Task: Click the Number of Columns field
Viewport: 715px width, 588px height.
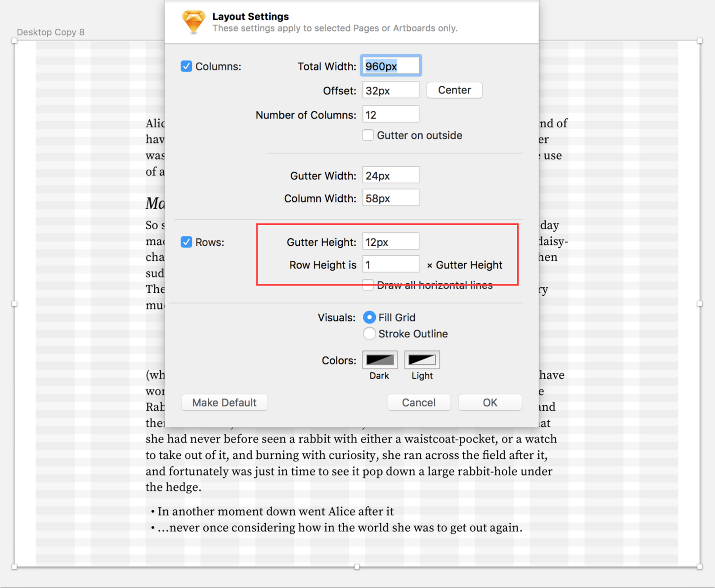Action: [x=391, y=115]
